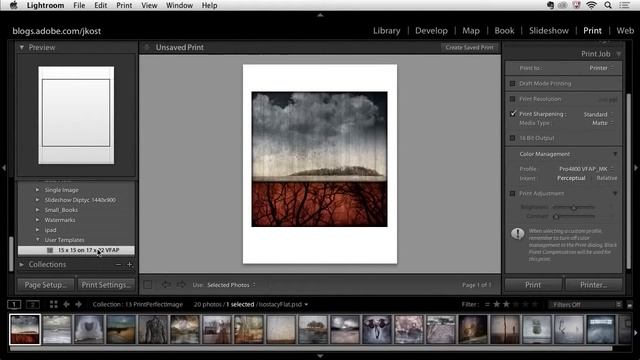
Task: Click the Page Setup button
Action: point(46,285)
